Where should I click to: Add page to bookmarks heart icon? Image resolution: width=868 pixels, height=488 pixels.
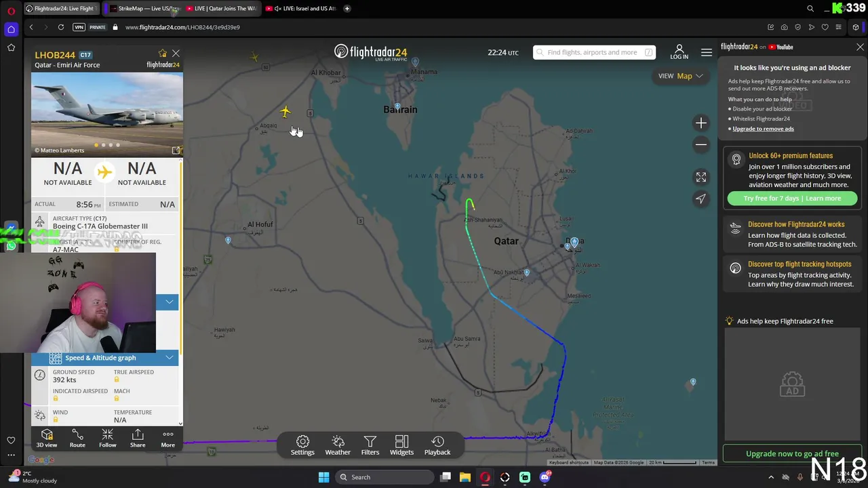click(x=825, y=27)
